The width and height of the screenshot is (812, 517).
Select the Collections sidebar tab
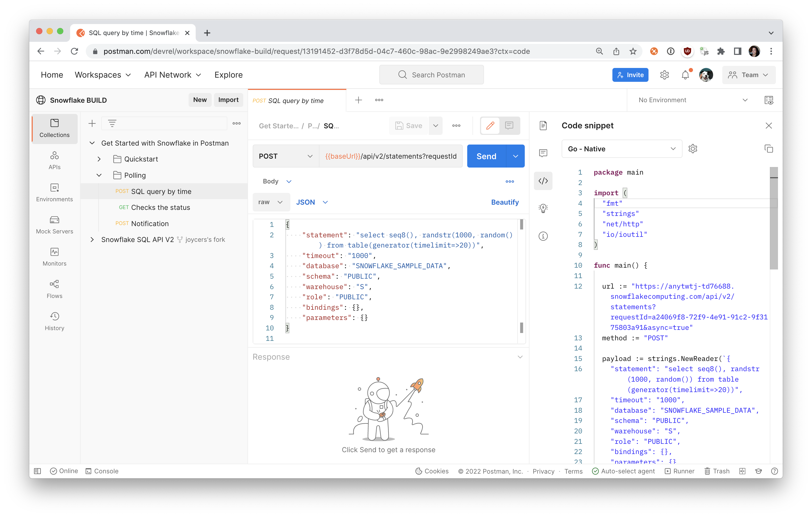pyautogui.click(x=54, y=128)
